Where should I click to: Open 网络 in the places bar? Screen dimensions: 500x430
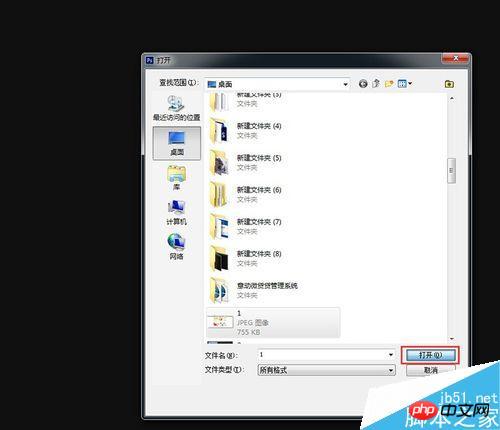(176, 247)
